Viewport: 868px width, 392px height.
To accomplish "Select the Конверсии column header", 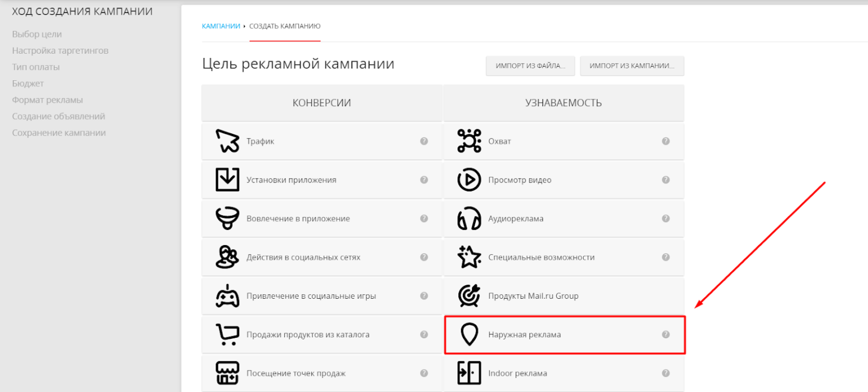I will [322, 103].
